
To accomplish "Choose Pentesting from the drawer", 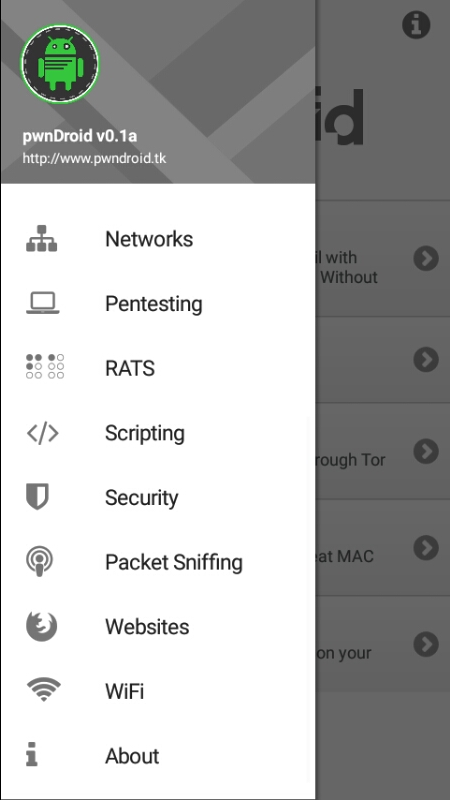I will [x=158, y=304].
